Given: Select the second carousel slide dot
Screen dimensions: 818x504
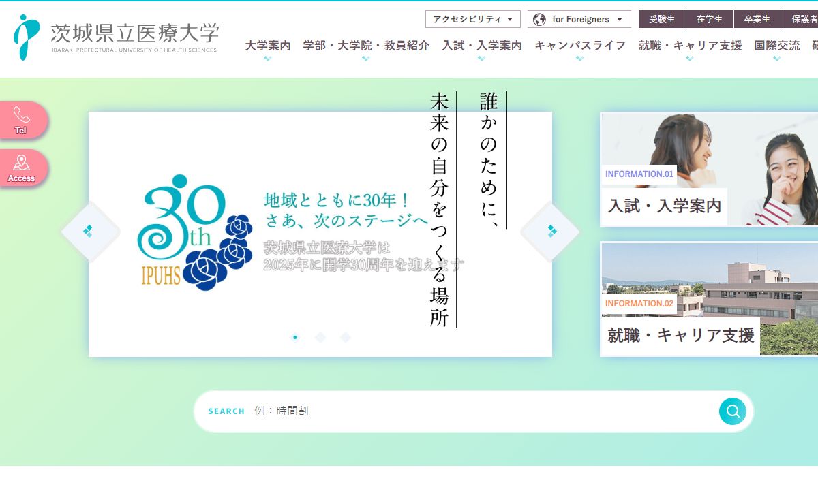Looking at the screenshot, I should (x=320, y=337).
